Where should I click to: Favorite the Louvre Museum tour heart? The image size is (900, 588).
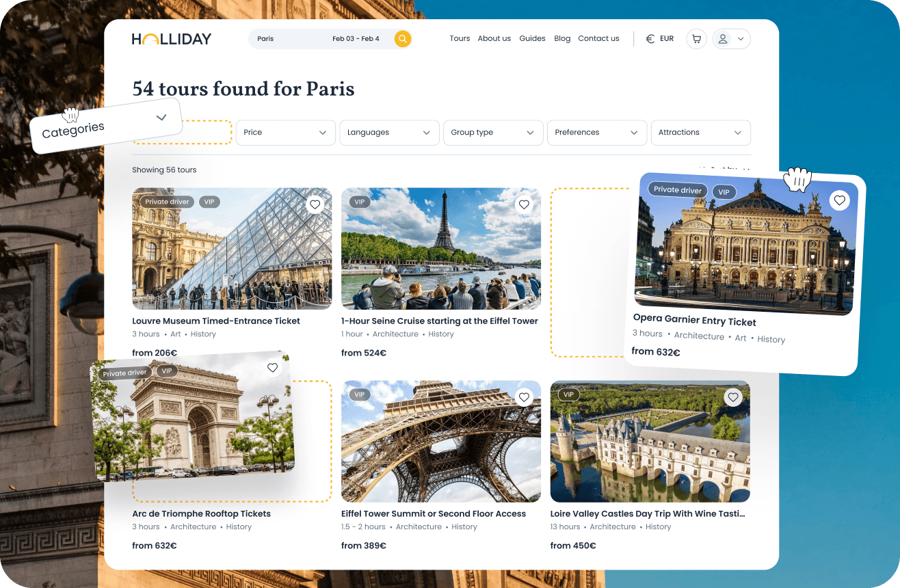point(315,204)
